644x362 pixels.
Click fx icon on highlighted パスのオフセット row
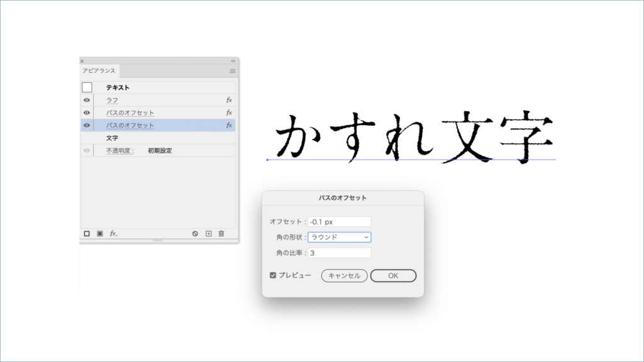pos(229,125)
